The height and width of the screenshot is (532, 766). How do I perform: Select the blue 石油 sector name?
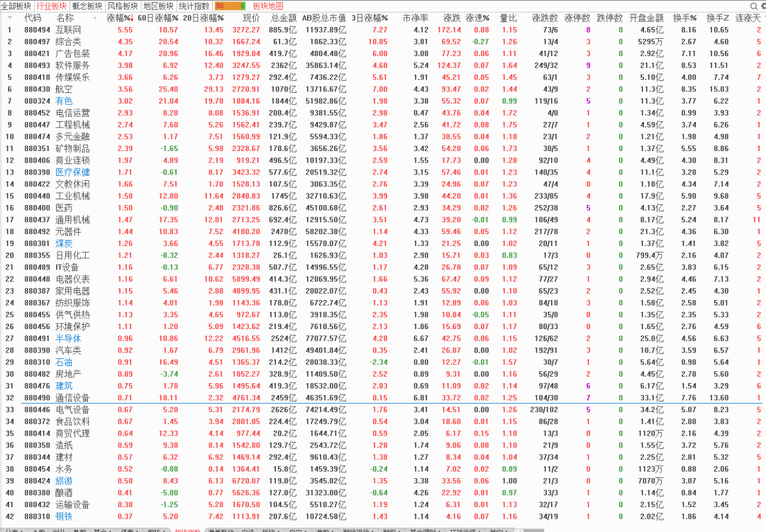click(x=64, y=362)
